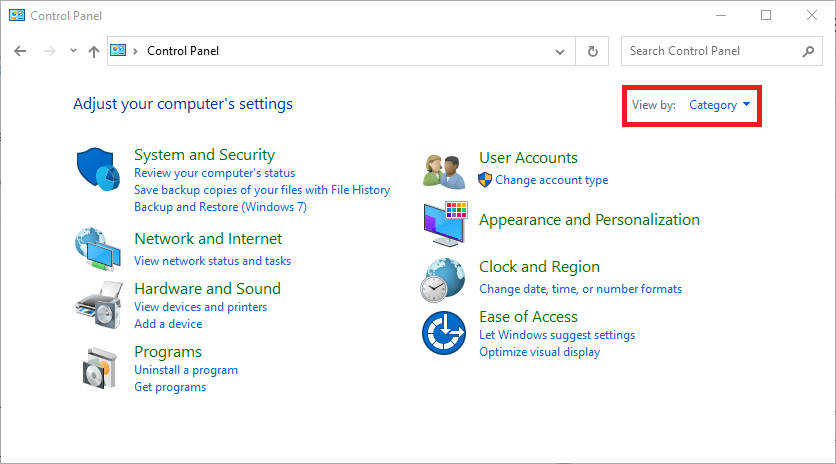The image size is (836, 464).
Task: Open System and Security shield icon
Action: pos(98,169)
